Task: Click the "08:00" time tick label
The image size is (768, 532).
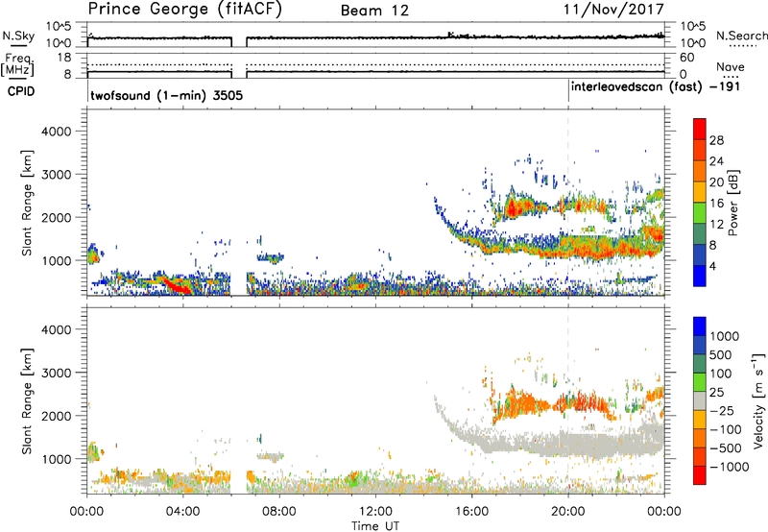Action: point(279,512)
